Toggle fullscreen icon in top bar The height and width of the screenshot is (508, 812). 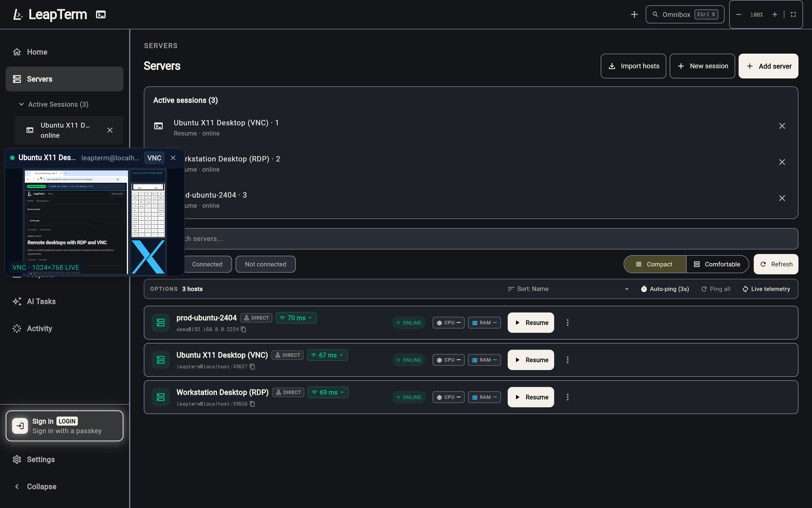click(793, 14)
